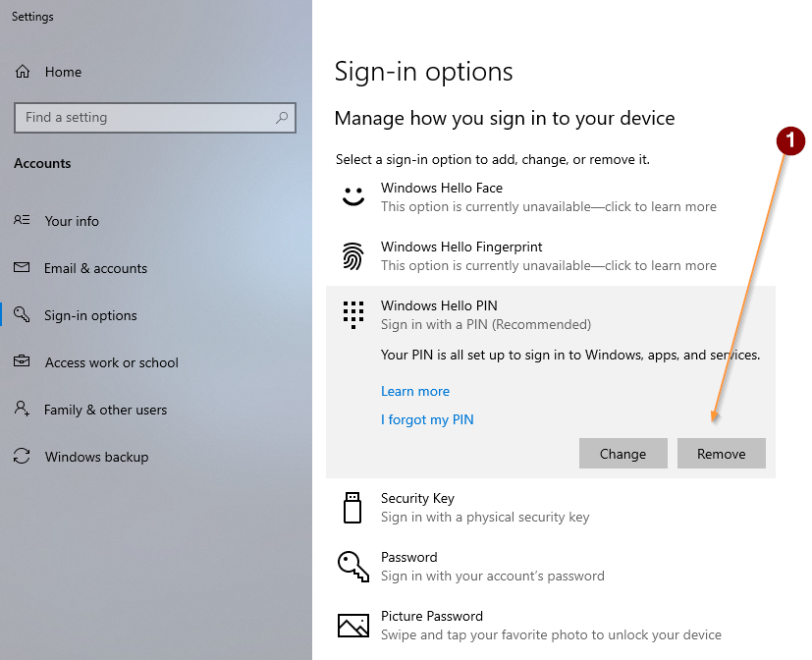Viewport: 812px width, 660px height.
Task: Expand the Picture Password option
Action: tap(551, 626)
